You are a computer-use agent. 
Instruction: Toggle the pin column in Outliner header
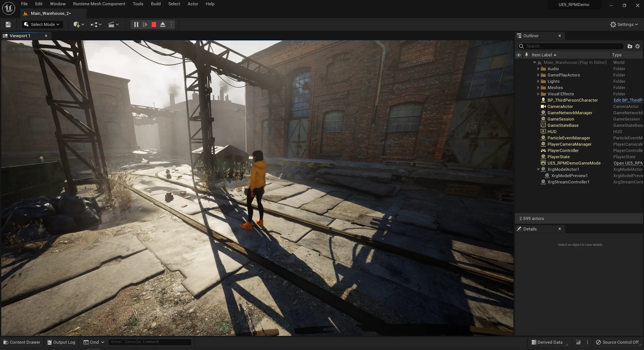coord(526,55)
